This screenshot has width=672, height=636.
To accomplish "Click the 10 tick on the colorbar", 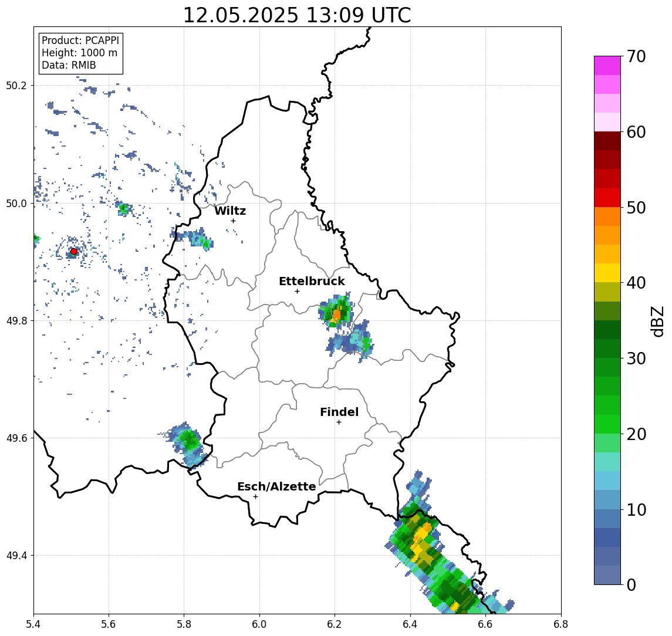I will tap(636, 510).
